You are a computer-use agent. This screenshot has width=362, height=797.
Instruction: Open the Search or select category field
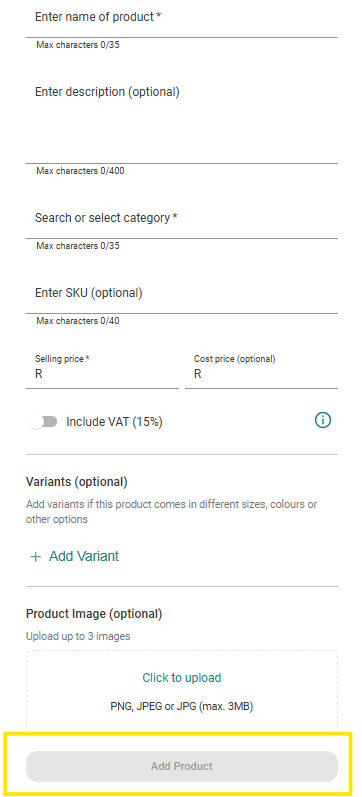click(x=182, y=219)
